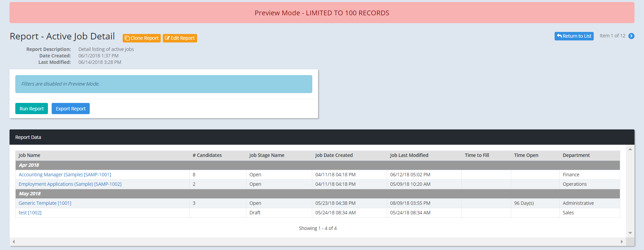Screen dimensions: 644x250
Task: Click the up arrow of vertical scrollbar
Action: 630,149
